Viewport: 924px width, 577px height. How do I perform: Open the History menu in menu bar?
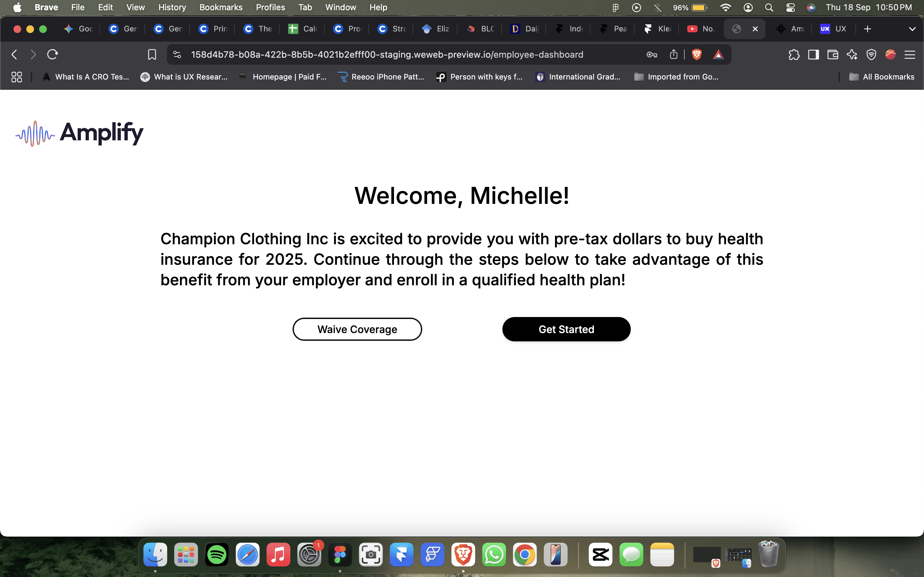point(172,7)
